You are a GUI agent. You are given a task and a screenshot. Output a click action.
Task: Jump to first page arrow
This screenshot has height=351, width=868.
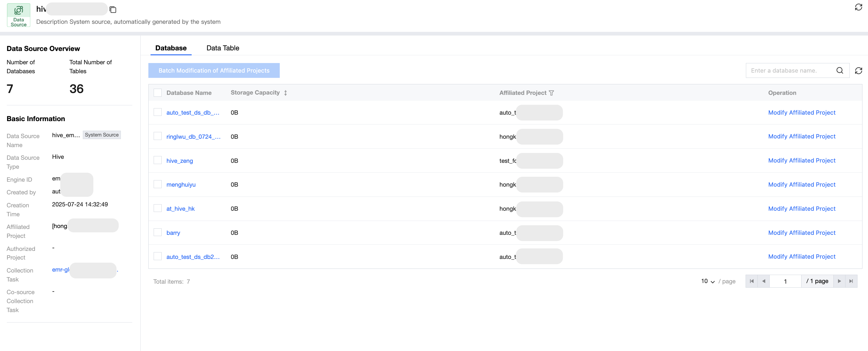coord(751,281)
